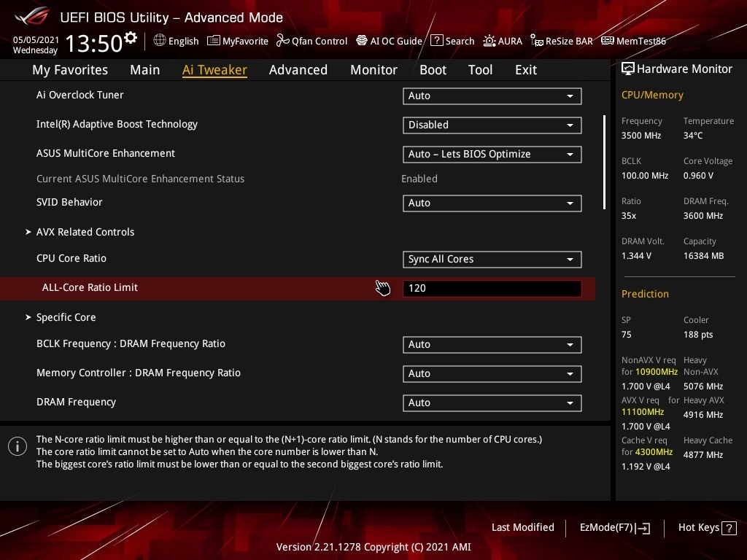Change Intel Adaptive Boost Technology setting
Screen dimensions: 747x560
pos(492,125)
